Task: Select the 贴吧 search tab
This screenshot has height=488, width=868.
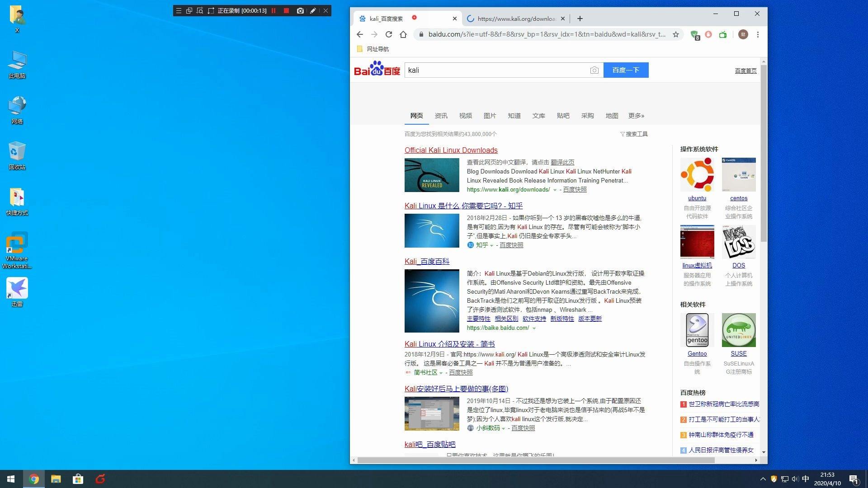Action: tap(563, 116)
